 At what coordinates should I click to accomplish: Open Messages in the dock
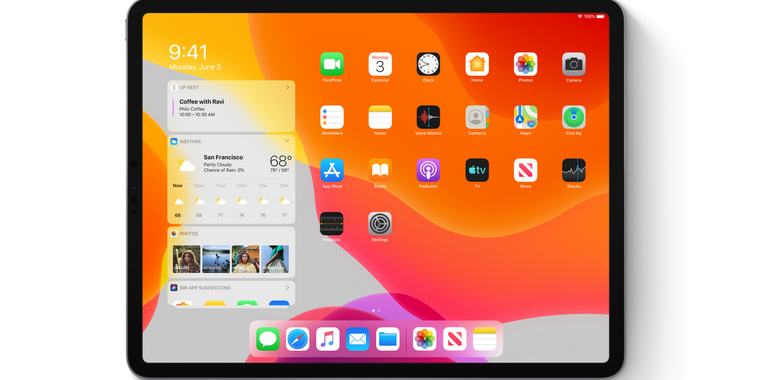pos(268,339)
